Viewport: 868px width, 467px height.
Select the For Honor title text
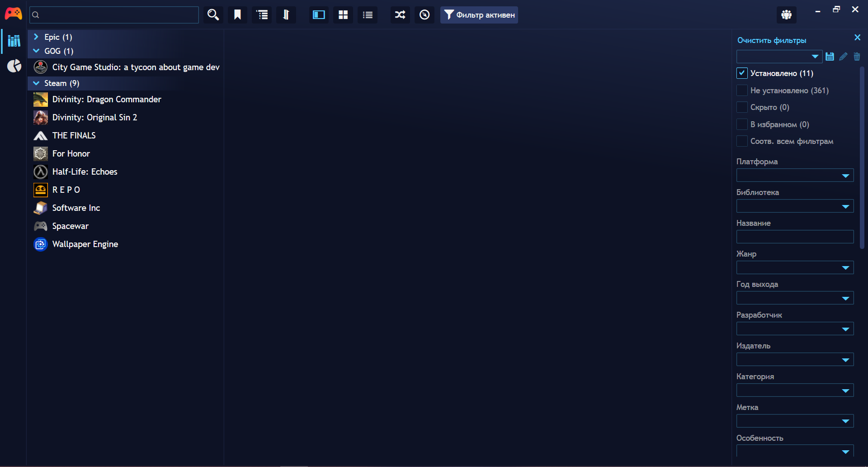tap(71, 154)
